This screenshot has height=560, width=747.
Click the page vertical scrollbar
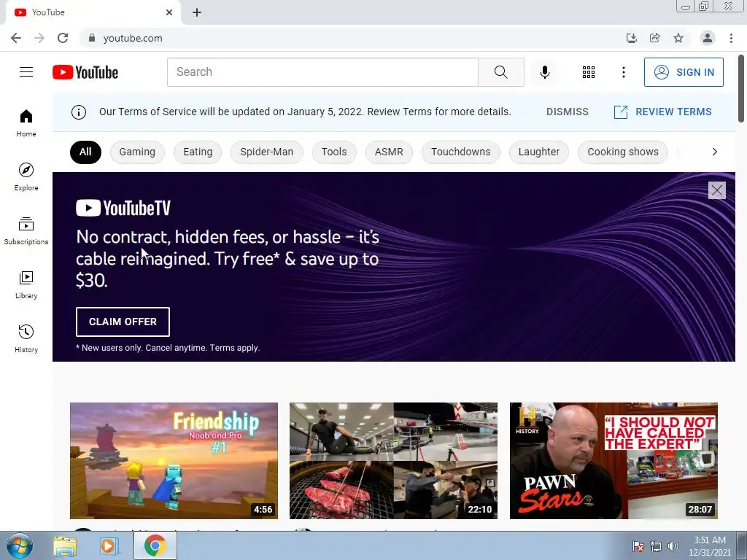pos(741,88)
